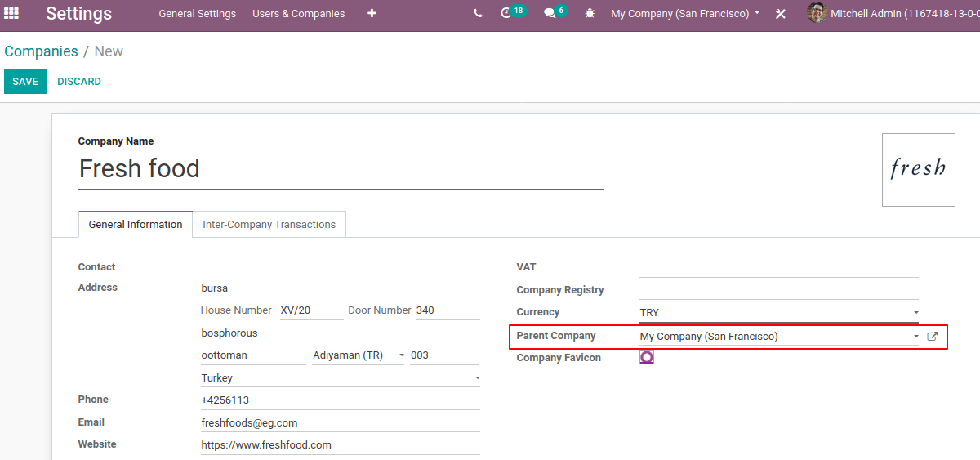
Task: Click the plus icon in top menu
Action: (372, 13)
